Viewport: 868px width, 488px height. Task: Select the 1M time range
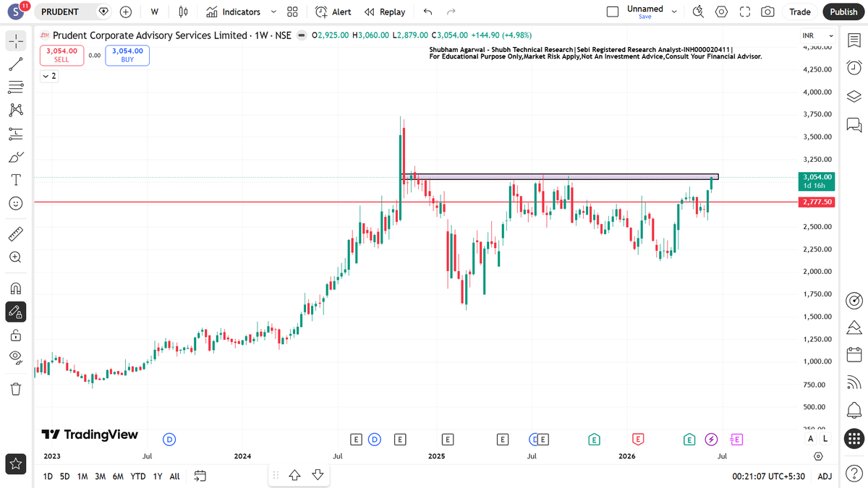82,476
